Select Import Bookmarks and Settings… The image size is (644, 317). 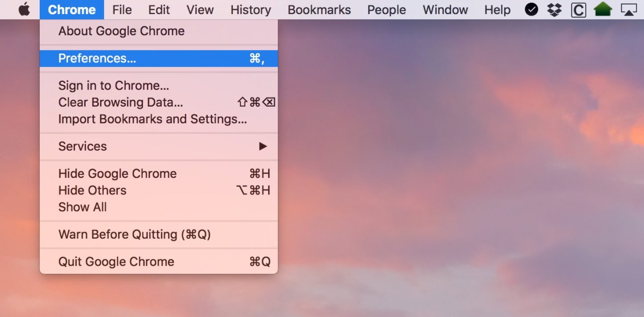[158, 119]
